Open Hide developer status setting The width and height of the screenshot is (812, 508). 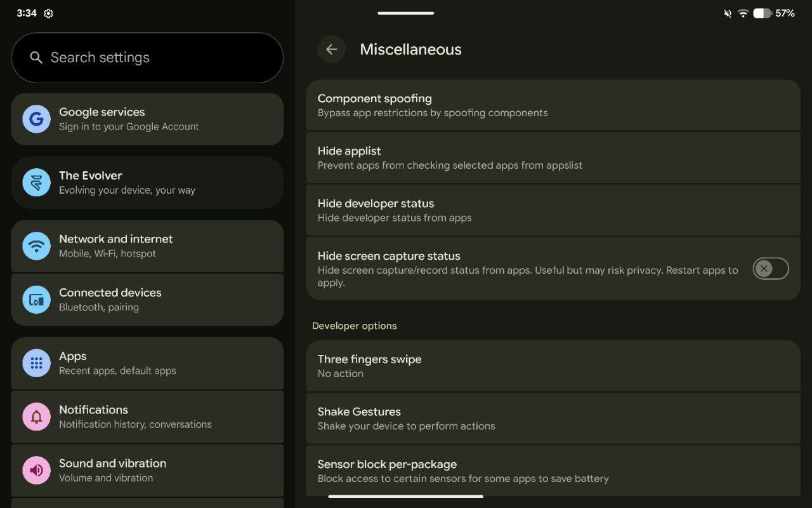[x=552, y=210]
